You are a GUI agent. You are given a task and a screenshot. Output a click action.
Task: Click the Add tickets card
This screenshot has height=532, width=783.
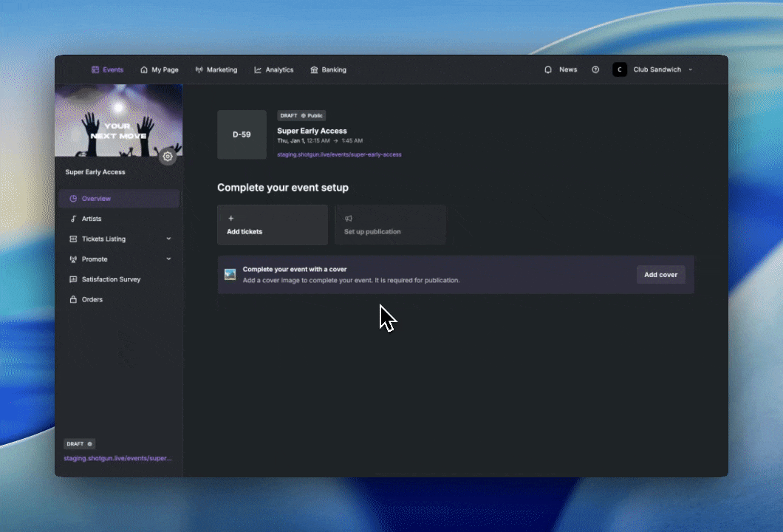(x=273, y=225)
